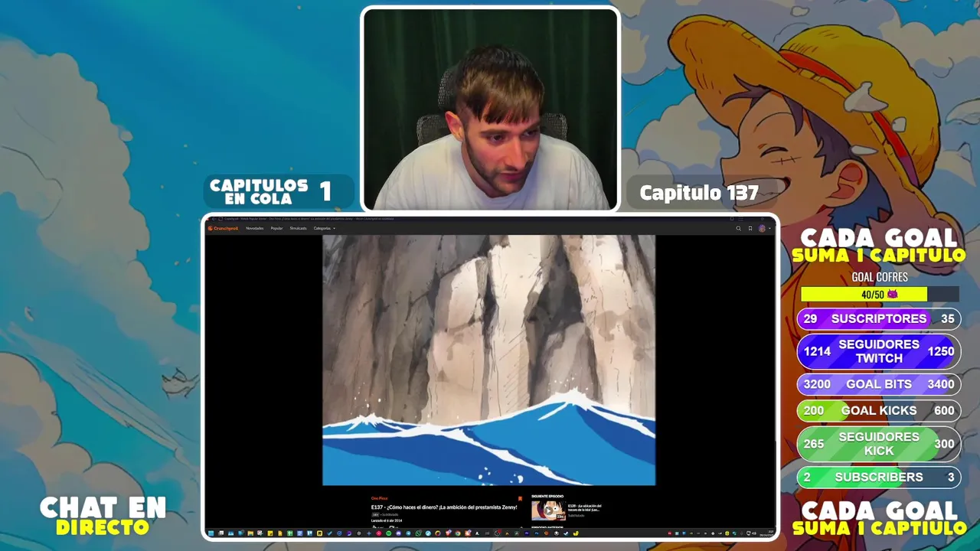Open the One Piece series link

(x=379, y=498)
